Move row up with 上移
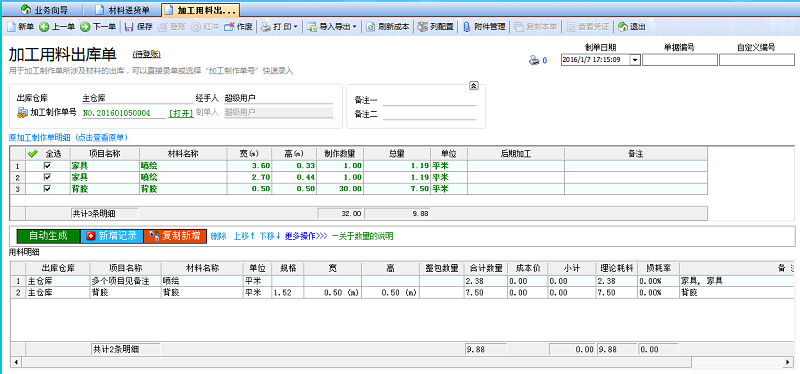 [x=244, y=236]
